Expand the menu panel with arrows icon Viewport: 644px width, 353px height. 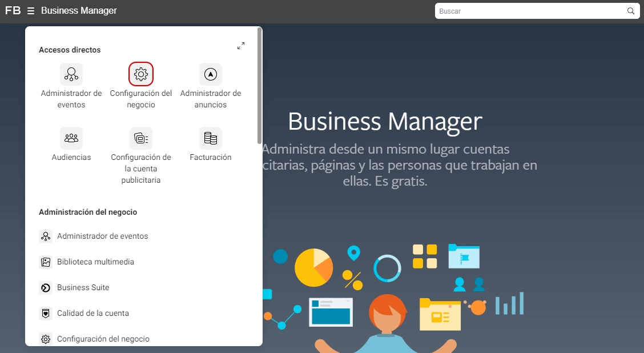tap(241, 46)
